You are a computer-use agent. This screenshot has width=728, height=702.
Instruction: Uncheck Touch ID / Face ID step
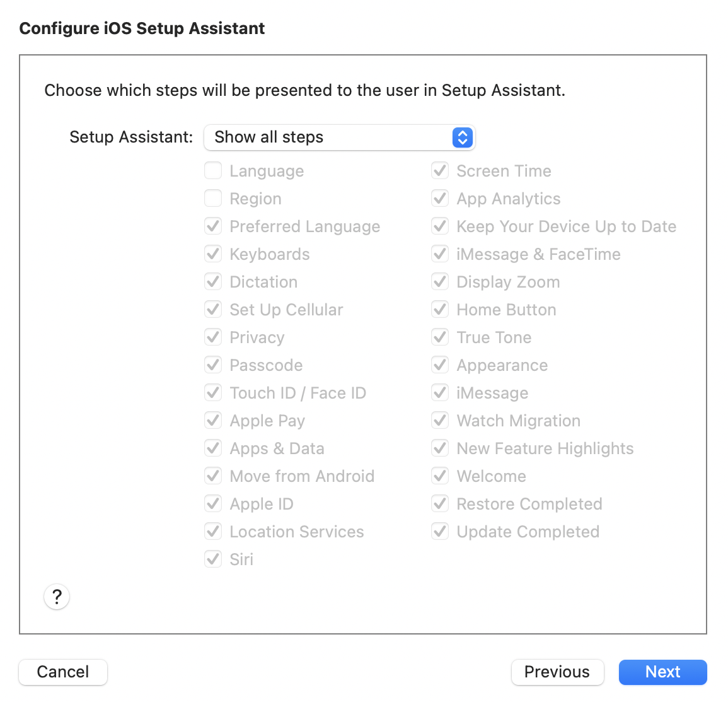(213, 392)
